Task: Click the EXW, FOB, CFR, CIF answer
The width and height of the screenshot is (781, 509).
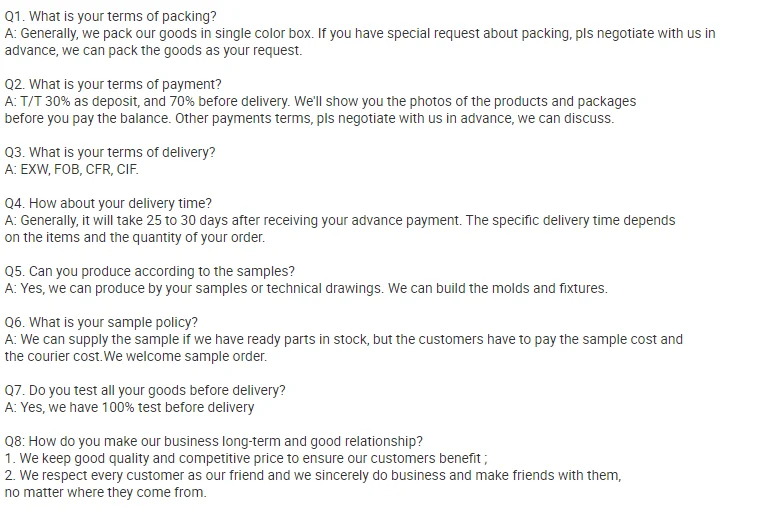Action: click(72, 169)
